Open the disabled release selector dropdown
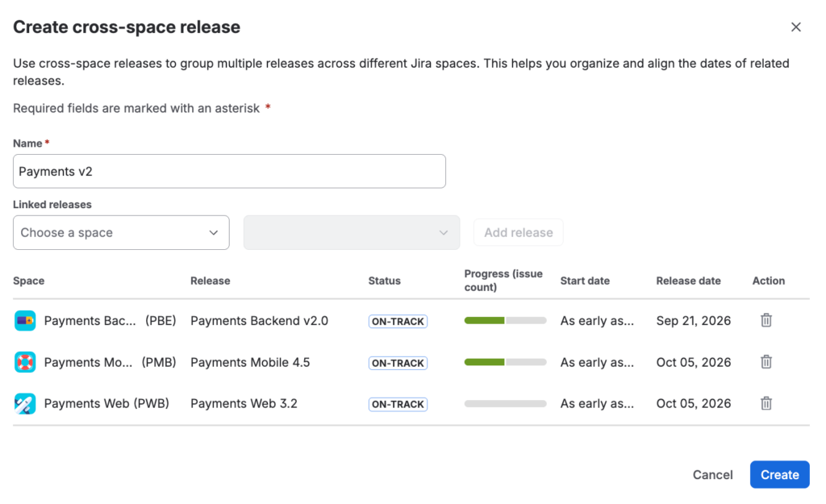 [x=352, y=232]
